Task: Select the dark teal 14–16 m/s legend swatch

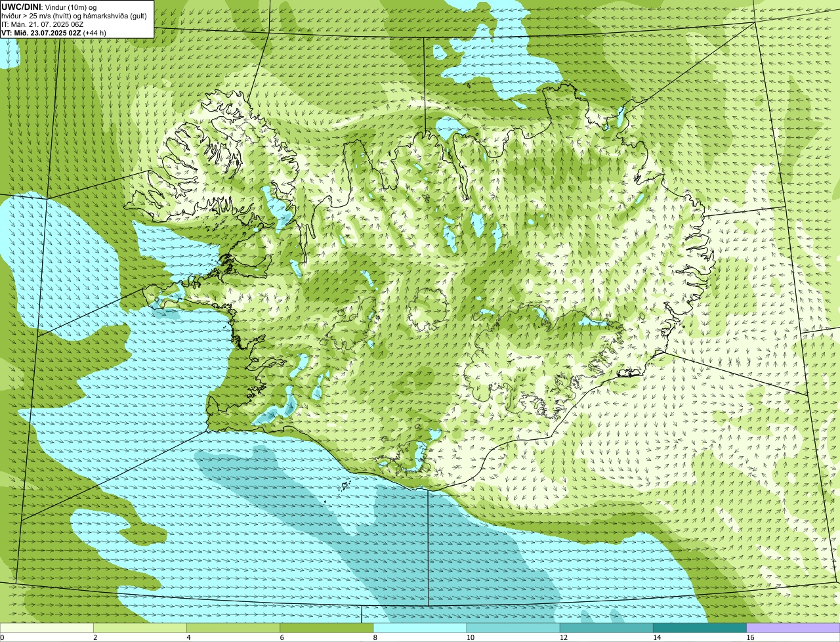Action: point(700,628)
